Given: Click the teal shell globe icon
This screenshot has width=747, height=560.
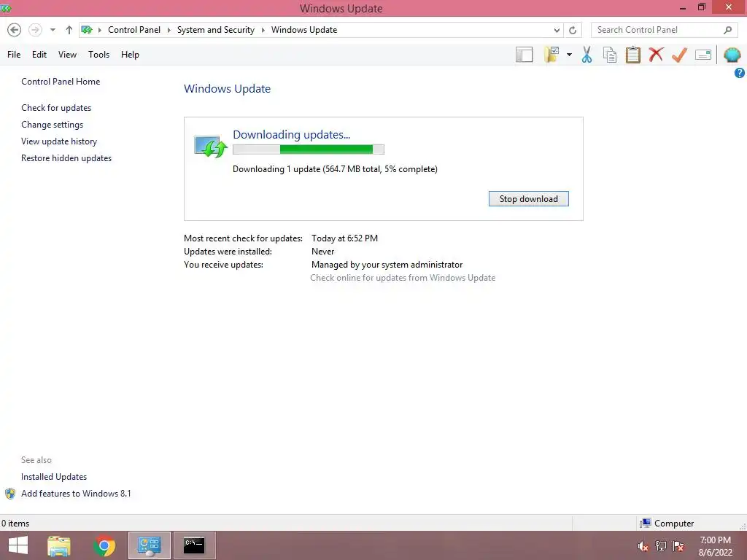Looking at the screenshot, I should [x=732, y=55].
